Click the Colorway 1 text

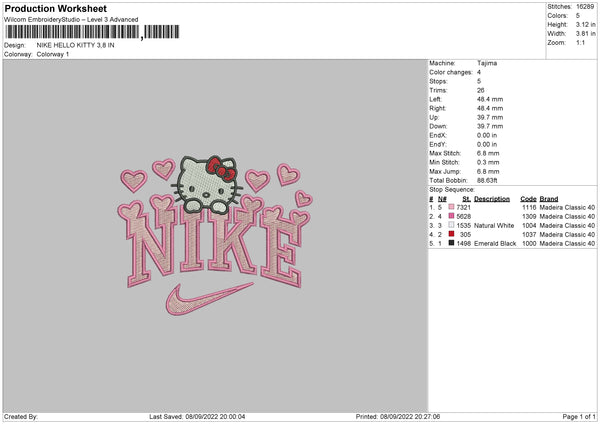pos(53,54)
